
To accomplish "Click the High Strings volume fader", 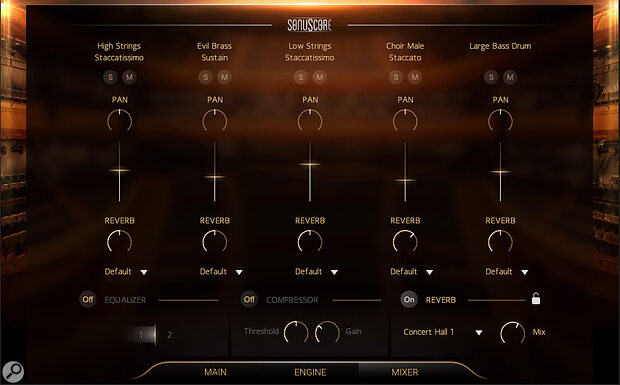I will tap(119, 170).
